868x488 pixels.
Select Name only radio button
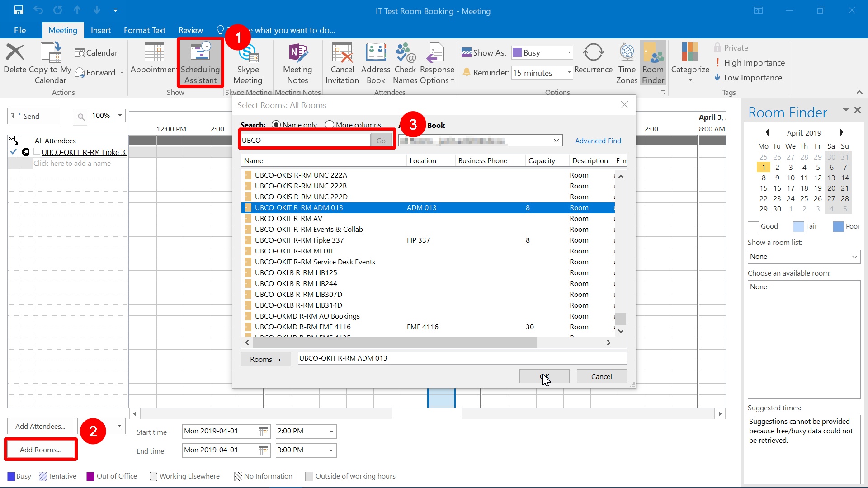click(277, 125)
